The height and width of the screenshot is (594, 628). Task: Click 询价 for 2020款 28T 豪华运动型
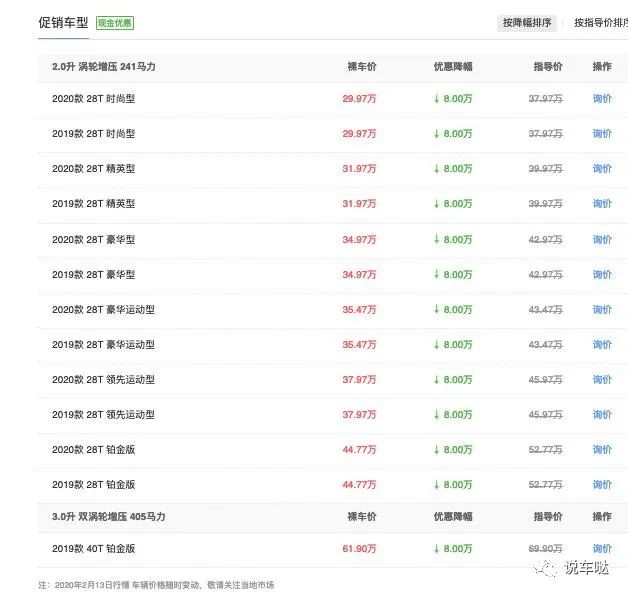[602, 310]
